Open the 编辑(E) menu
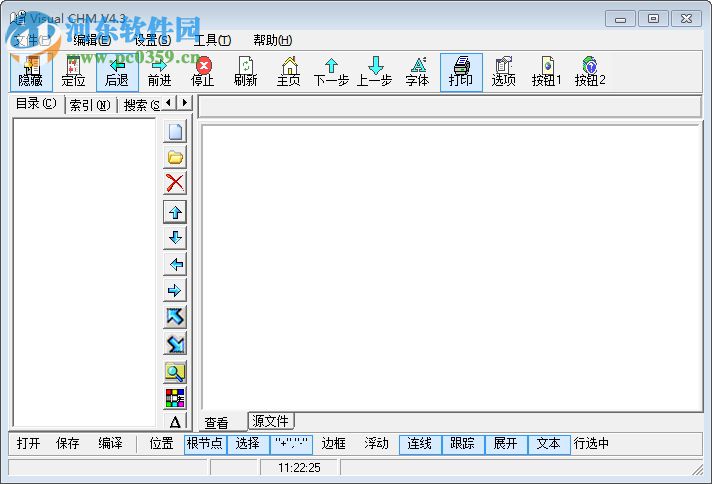 [x=92, y=40]
